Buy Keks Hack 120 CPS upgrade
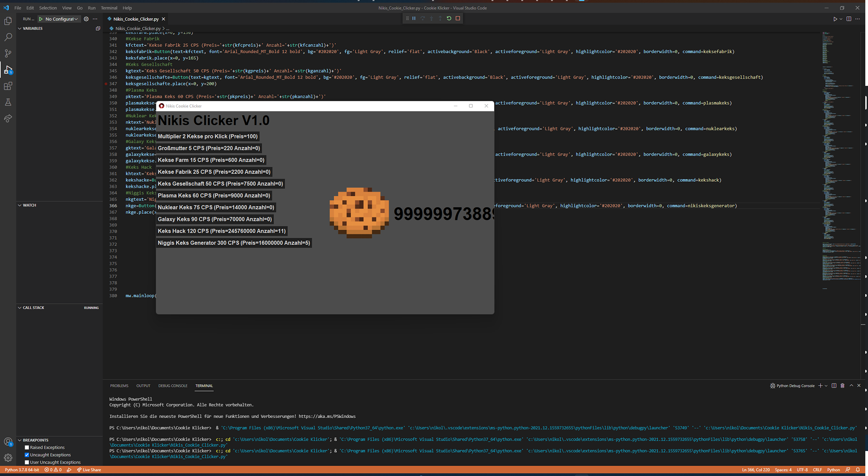 (x=222, y=231)
